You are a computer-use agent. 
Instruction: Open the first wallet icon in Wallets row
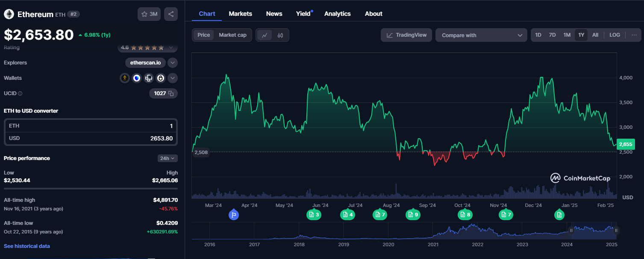click(x=125, y=78)
